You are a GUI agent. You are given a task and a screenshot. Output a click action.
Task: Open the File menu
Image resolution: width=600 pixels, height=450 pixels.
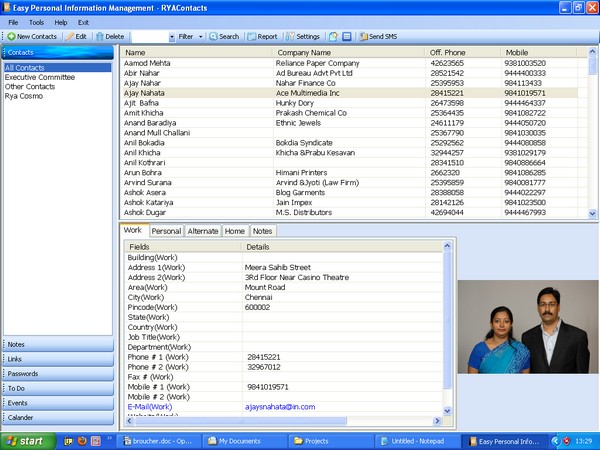13,23
